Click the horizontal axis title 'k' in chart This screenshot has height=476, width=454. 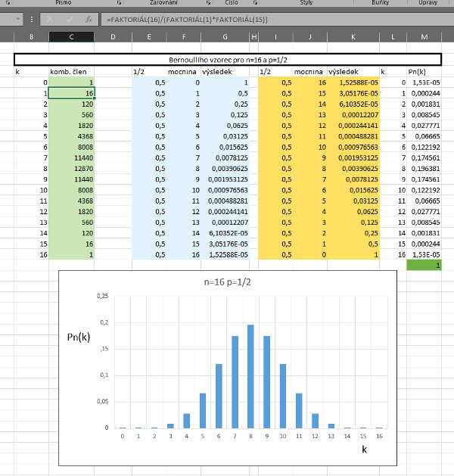coord(364,450)
